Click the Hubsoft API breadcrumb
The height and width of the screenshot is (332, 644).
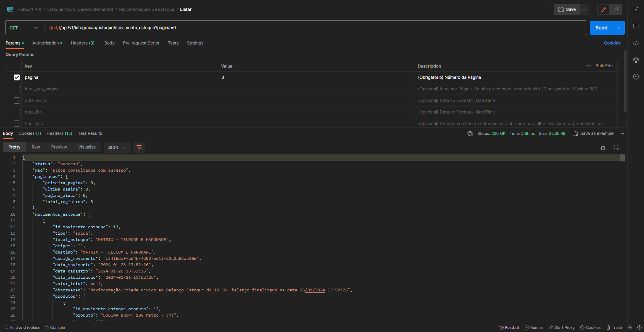(x=29, y=9)
